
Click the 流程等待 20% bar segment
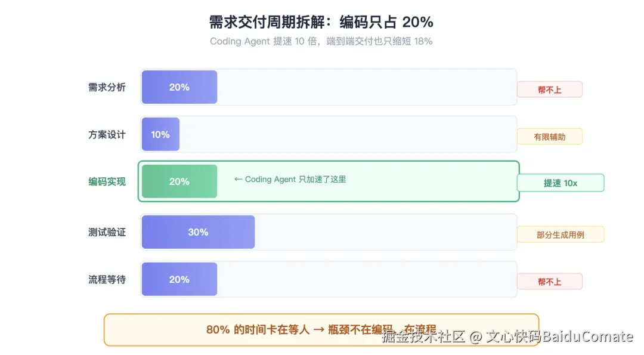179,279
